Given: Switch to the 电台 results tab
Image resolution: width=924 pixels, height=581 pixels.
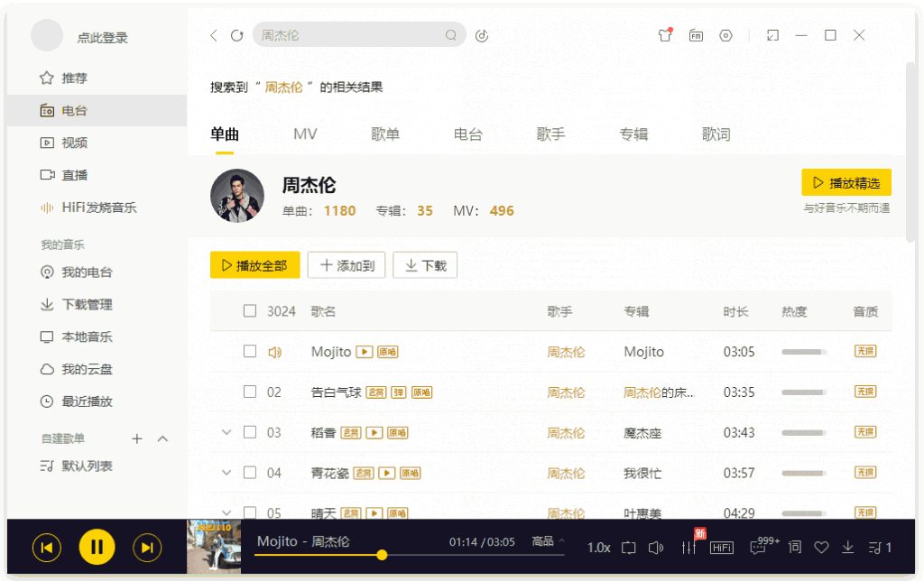Looking at the screenshot, I should pos(468,134).
